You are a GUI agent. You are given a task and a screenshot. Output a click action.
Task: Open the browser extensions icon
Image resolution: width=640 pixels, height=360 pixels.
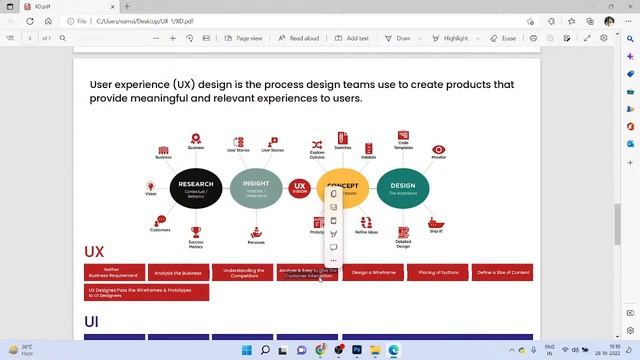[551, 21]
